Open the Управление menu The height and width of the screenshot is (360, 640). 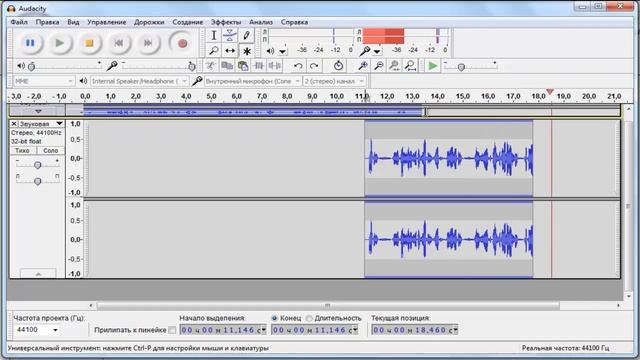[107, 22]
